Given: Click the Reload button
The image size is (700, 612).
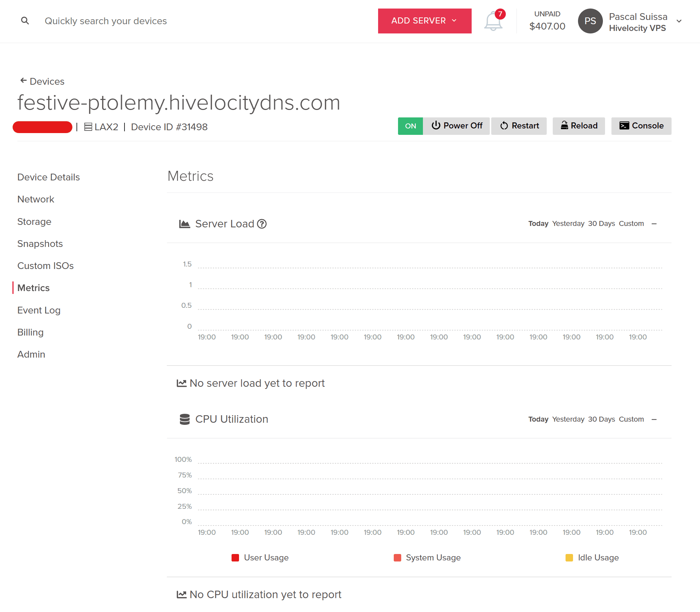Looking at the screenshot, I should tap(579, 126).
